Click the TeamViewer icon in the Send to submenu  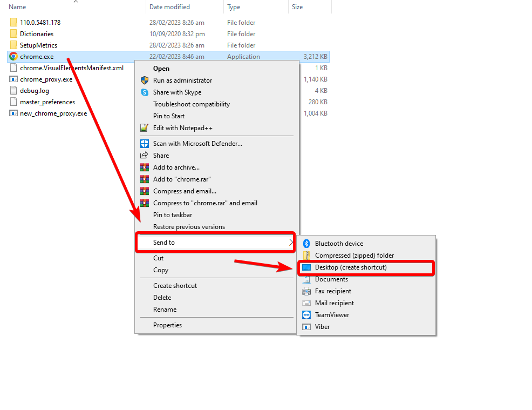pos(306,314)
